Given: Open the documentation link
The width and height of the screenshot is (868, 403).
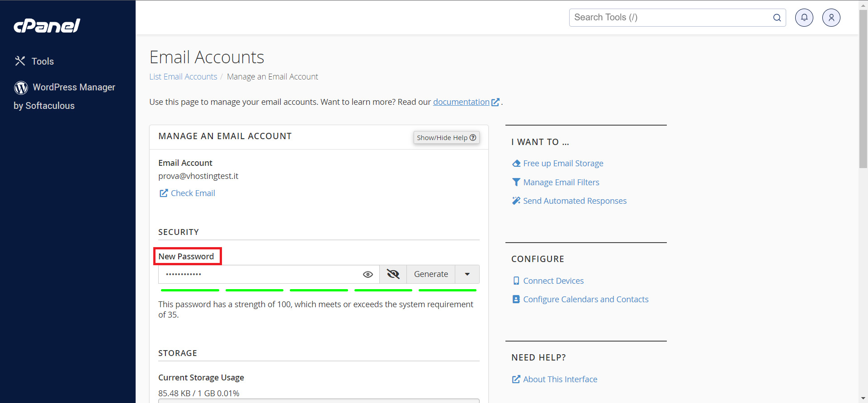Looking at the screenshot, I should (x=461, y=102).
